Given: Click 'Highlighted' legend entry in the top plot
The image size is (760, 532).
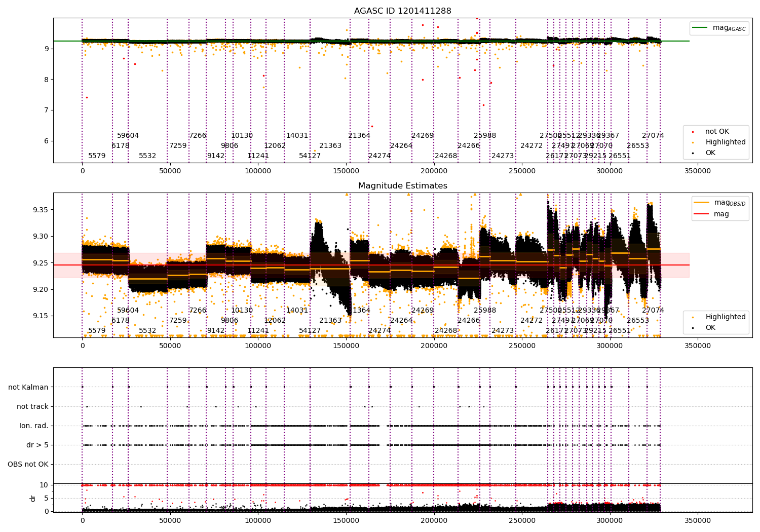Looking at the screenshot, I should [719, 142].
